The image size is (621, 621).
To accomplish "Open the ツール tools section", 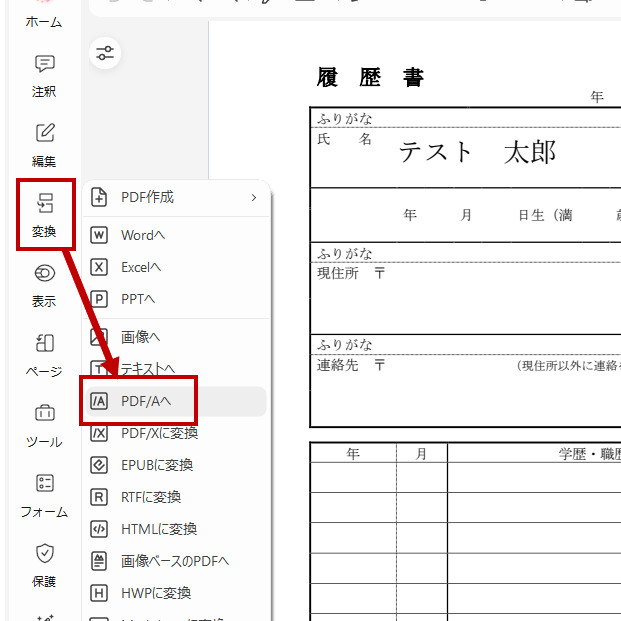I will [44, 426].
